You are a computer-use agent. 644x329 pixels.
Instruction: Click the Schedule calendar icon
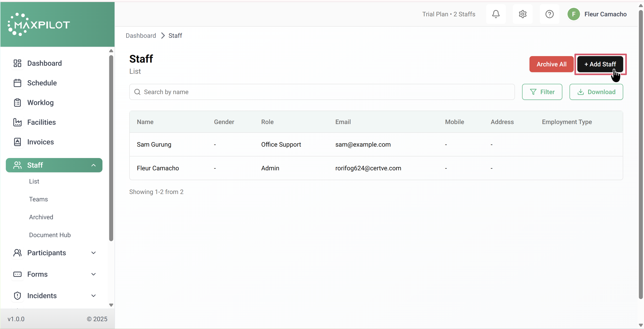[17, 83]
